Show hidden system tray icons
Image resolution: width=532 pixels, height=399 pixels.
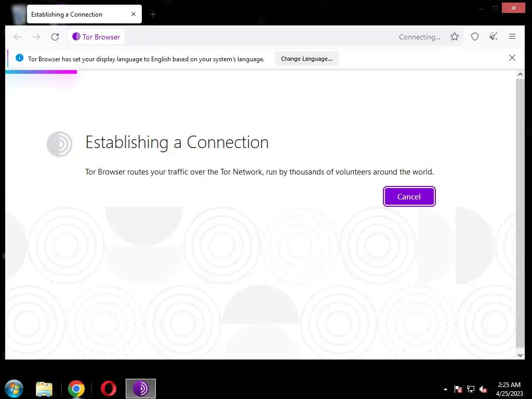pos(445,389)
